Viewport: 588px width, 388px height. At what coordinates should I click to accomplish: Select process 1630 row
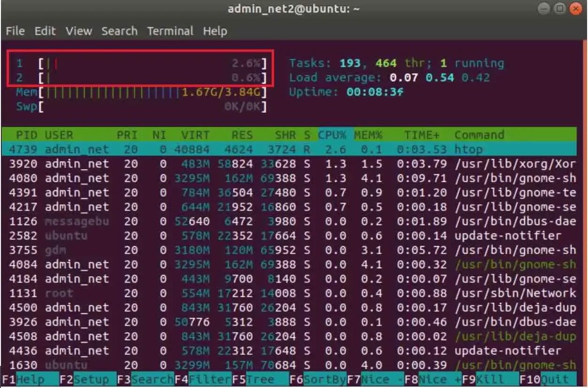click(289, 365)
